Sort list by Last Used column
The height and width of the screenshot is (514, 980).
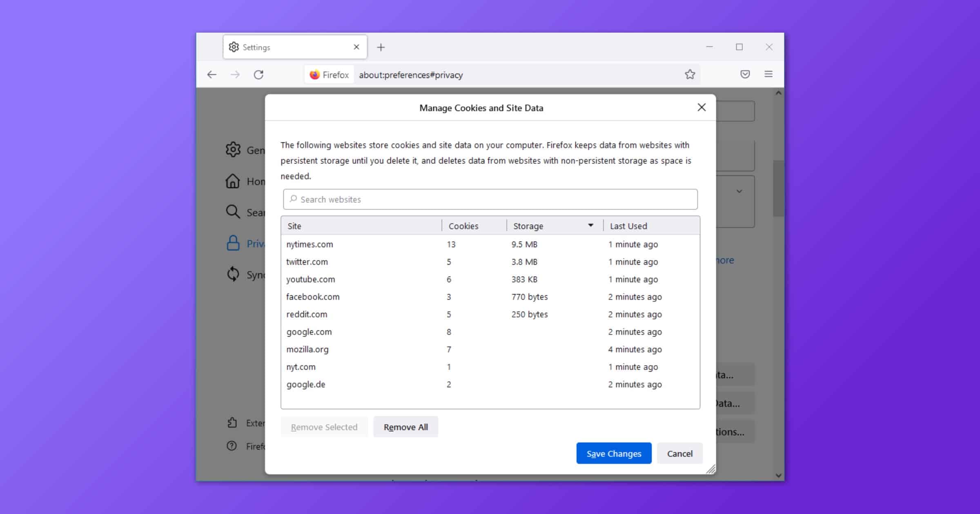[x=629, y=226]
